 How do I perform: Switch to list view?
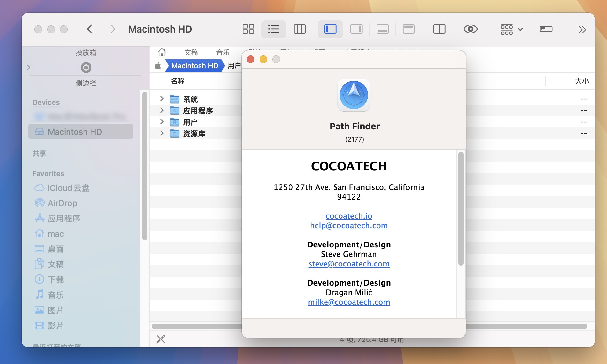(274, 29)
